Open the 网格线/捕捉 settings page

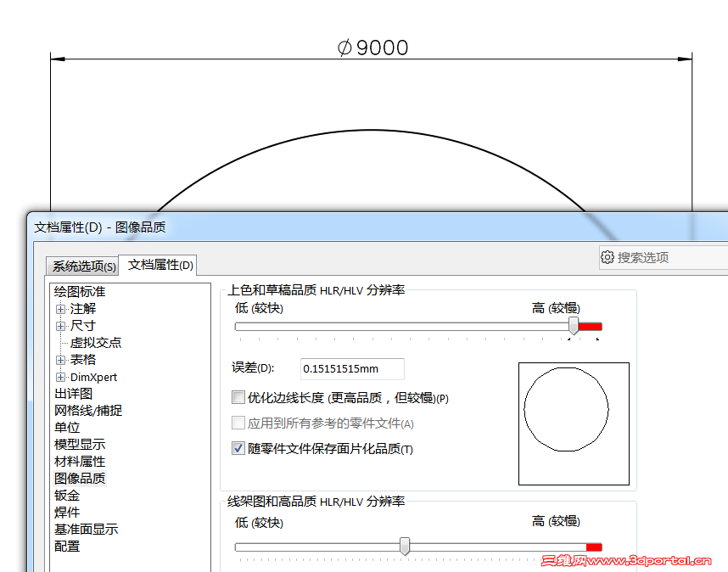(88, 411)
